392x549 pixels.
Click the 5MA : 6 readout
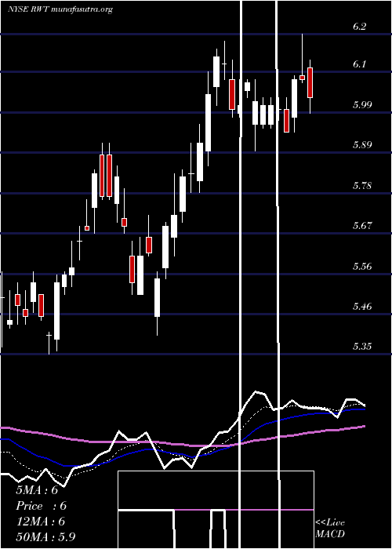pos(37,490)
